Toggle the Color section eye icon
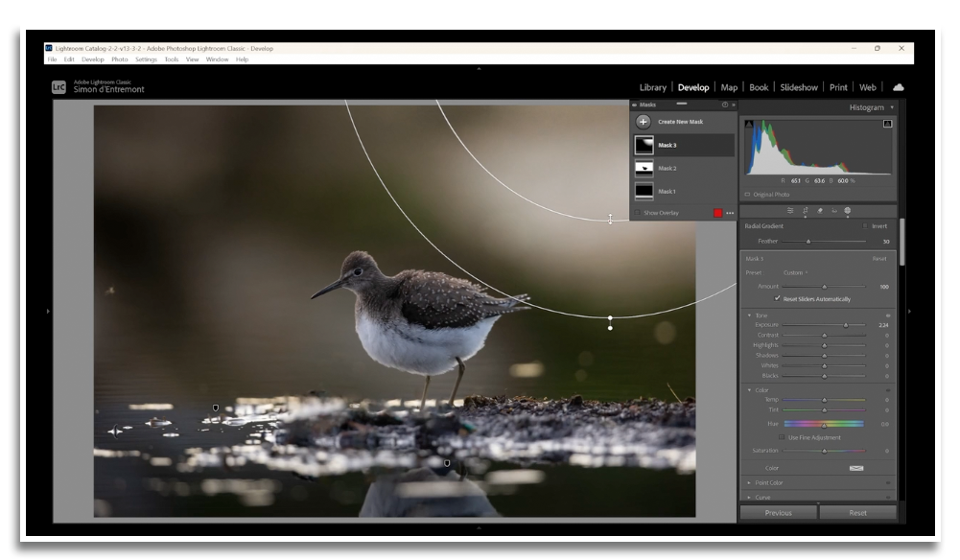 (x=887, y=390)
